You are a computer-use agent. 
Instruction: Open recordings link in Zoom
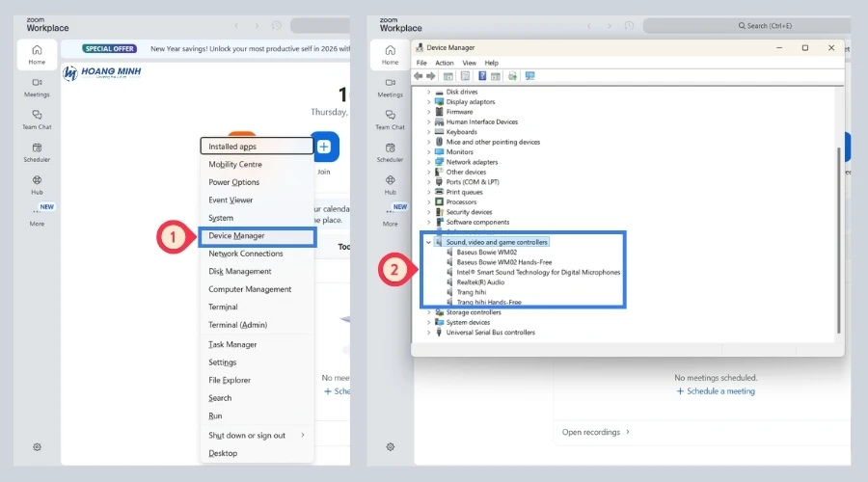(596, 432)
